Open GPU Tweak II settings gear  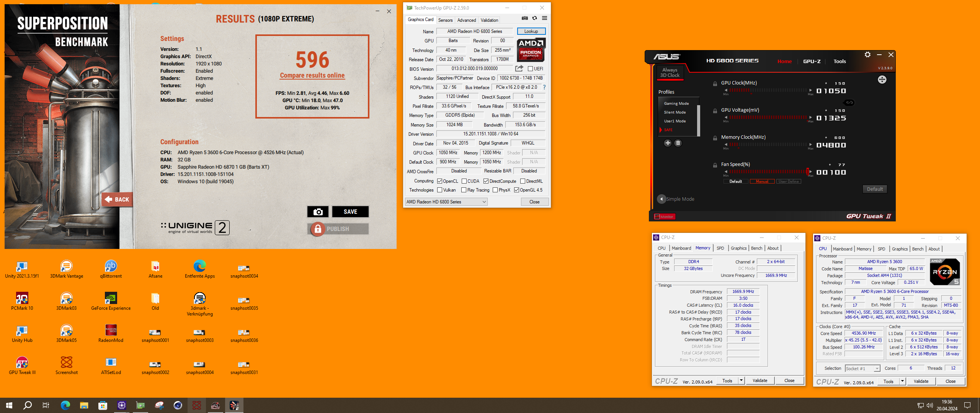tap(867, 55)
